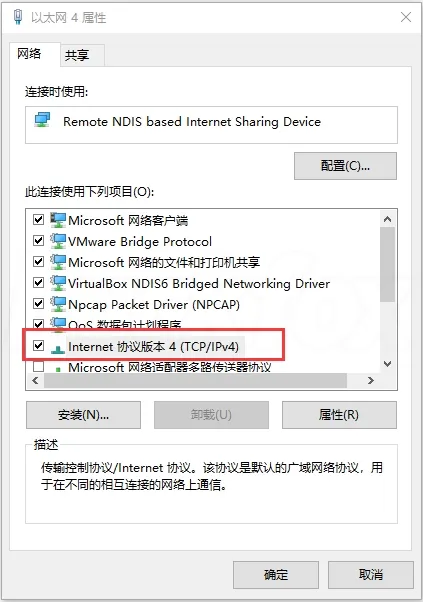
Task: Click the TCP/IPv4 protocol icon
Action: (58, 348)
